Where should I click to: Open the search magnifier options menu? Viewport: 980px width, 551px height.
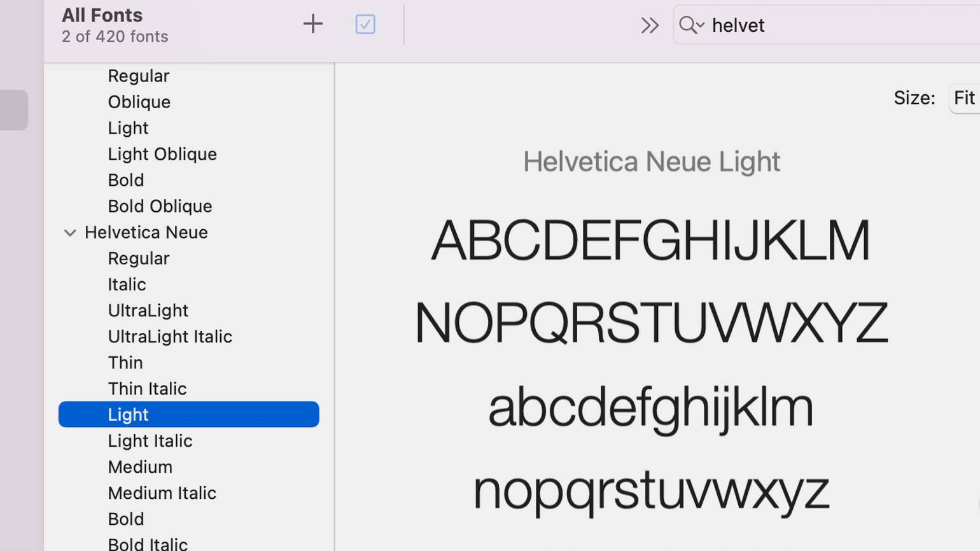coord(691,25)
